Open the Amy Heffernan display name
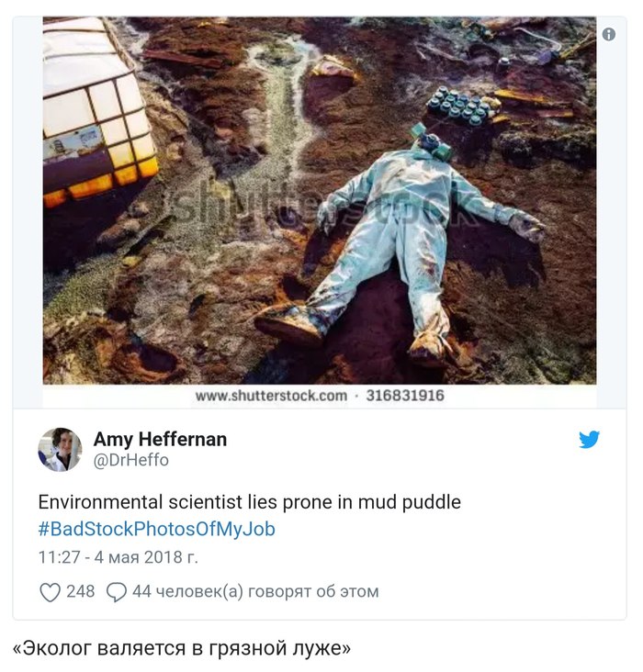This screenshot has width=643, height=672. coord(160,440)
